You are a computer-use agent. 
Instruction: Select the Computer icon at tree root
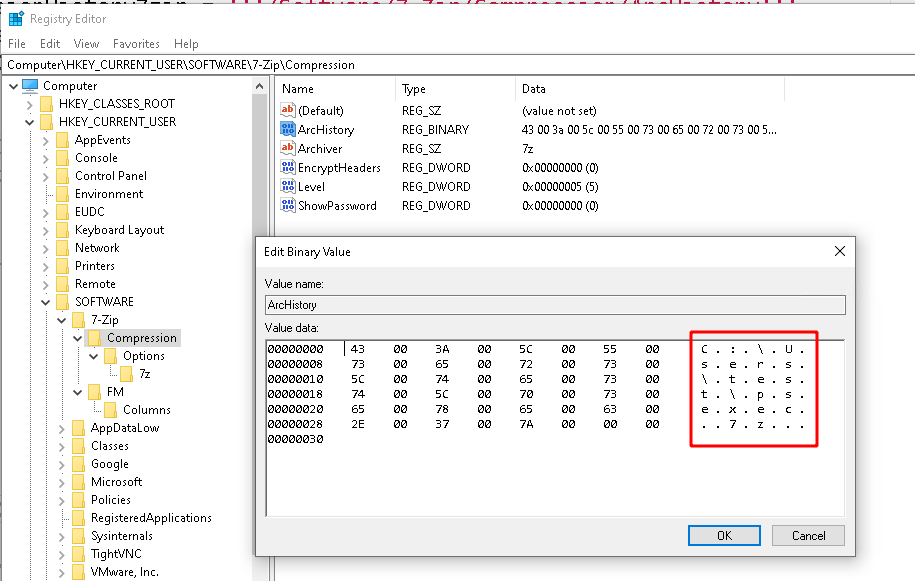pyautogui.click(x=31, y=85)
